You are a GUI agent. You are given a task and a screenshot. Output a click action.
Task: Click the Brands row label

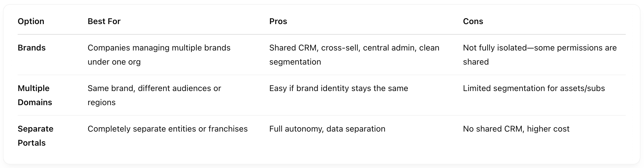(x=31, y=48)
